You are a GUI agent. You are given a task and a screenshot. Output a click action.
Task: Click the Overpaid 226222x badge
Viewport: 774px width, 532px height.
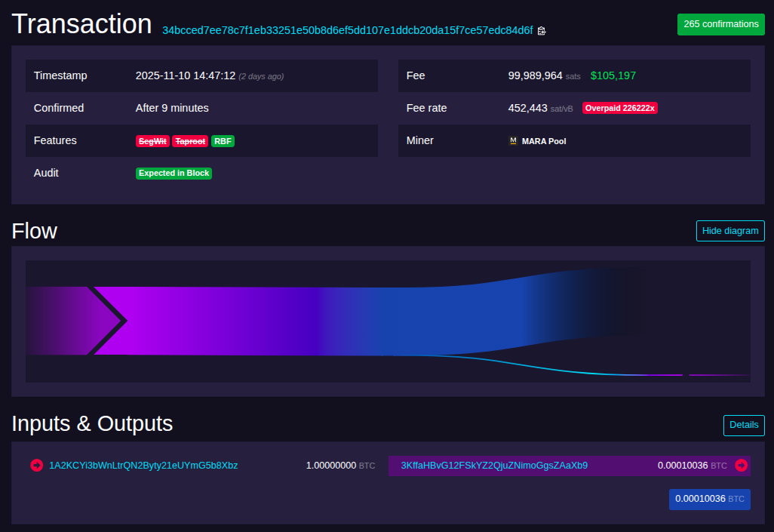pos(620,108)
